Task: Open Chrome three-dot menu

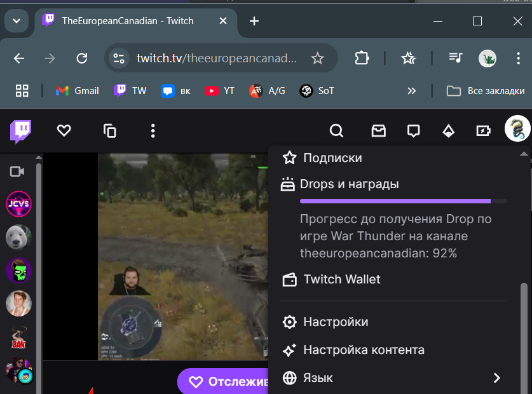Action: tap(518, 58)
